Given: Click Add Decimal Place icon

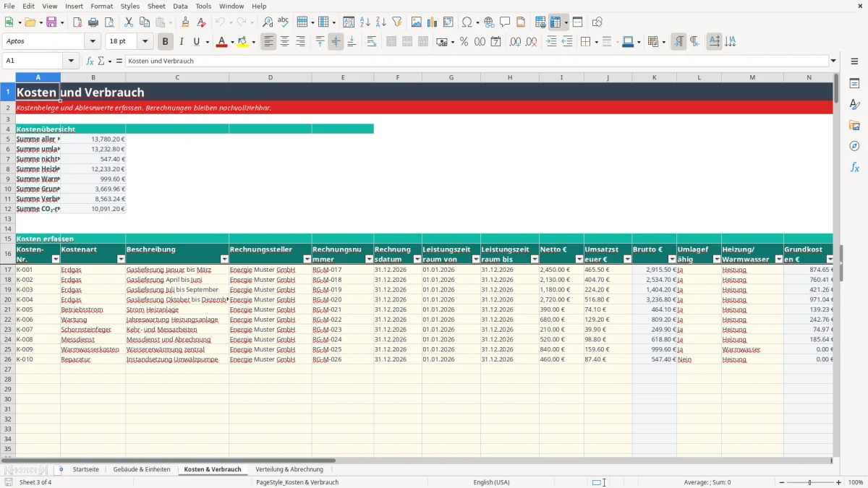Looking at the screenshot, I should (516, 42).
